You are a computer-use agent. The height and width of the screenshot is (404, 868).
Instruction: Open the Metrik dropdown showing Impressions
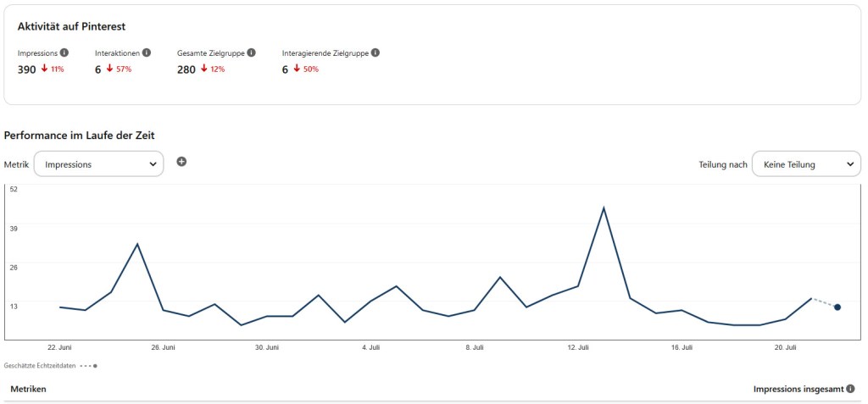tap(98, 164)
